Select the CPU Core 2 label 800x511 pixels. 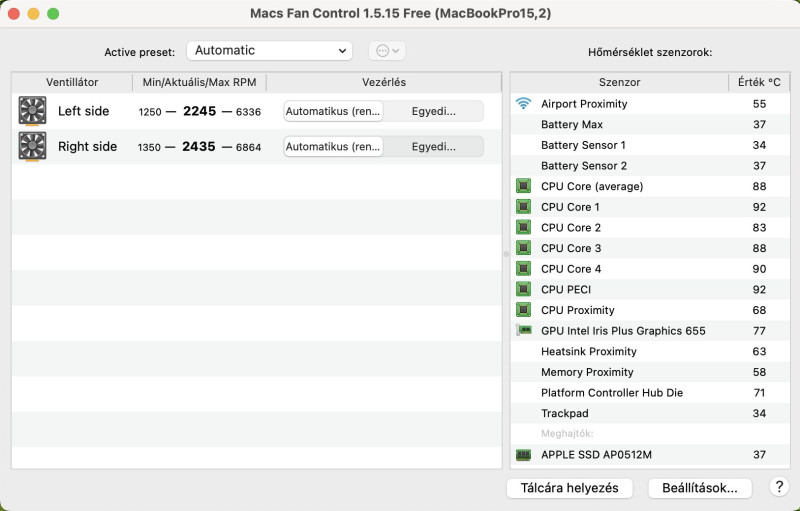click(x=571, y=227)
